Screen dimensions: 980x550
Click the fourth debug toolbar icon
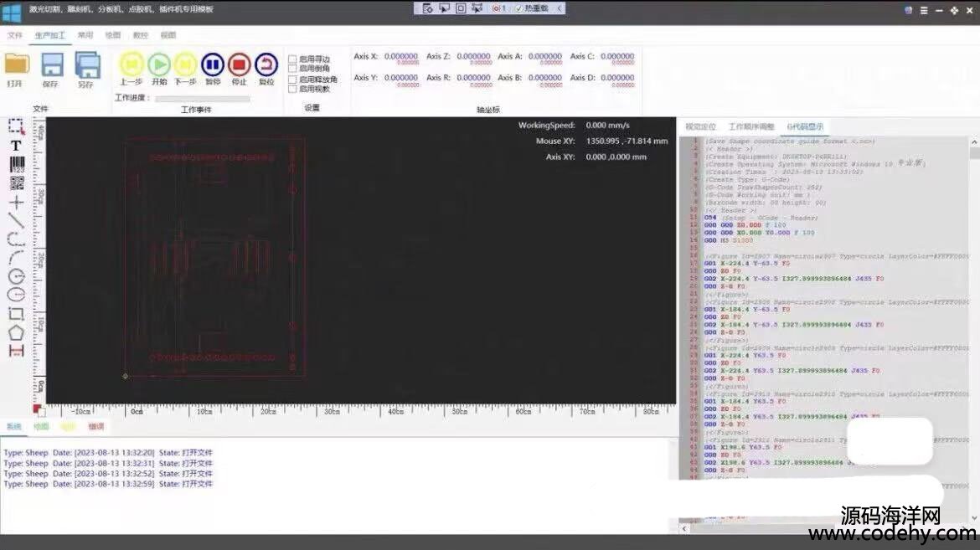pos(477,8)
